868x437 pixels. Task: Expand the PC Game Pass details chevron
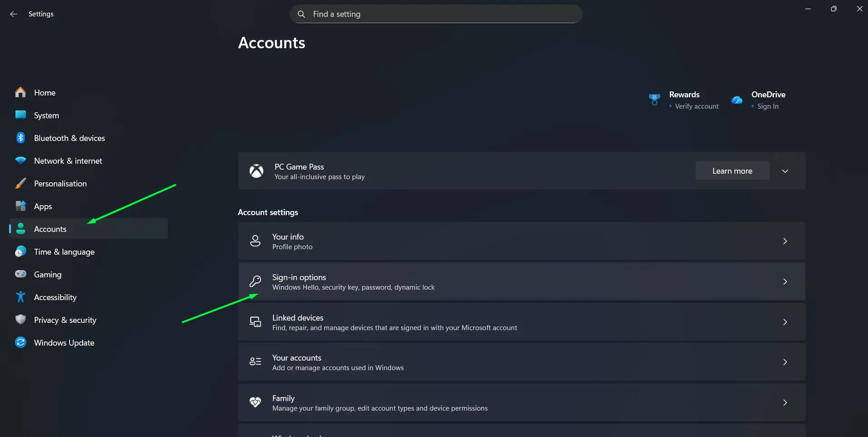(x=785, y=171)
